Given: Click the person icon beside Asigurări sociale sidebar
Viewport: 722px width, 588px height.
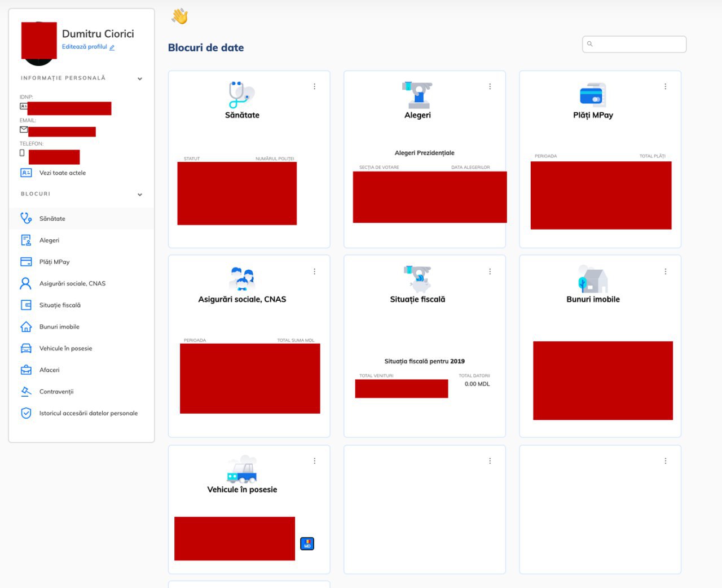Looking at the screenshot, I should 26,283.
